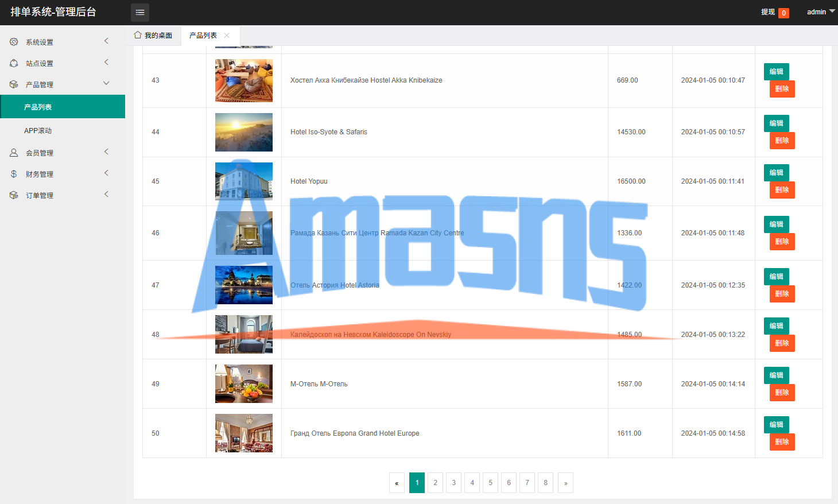Go to pagination page 5
Image resolution: width=838 pixels, height=504 pixels.
[x=491, y=483]
